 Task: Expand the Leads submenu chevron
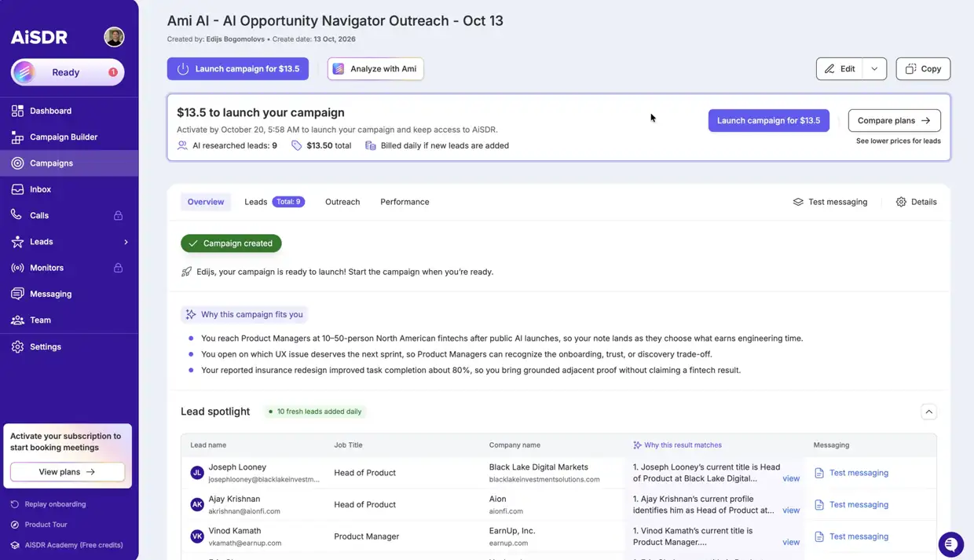coord(126,242)
